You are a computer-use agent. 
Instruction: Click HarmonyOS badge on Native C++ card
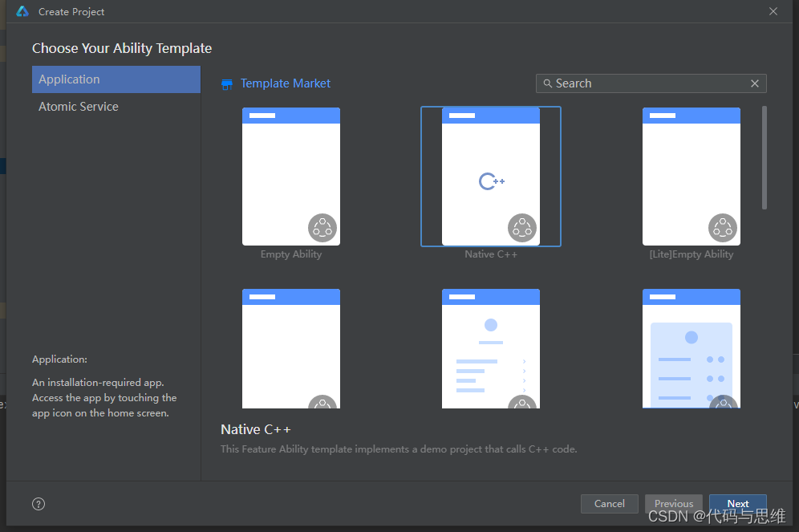(522, 228)
